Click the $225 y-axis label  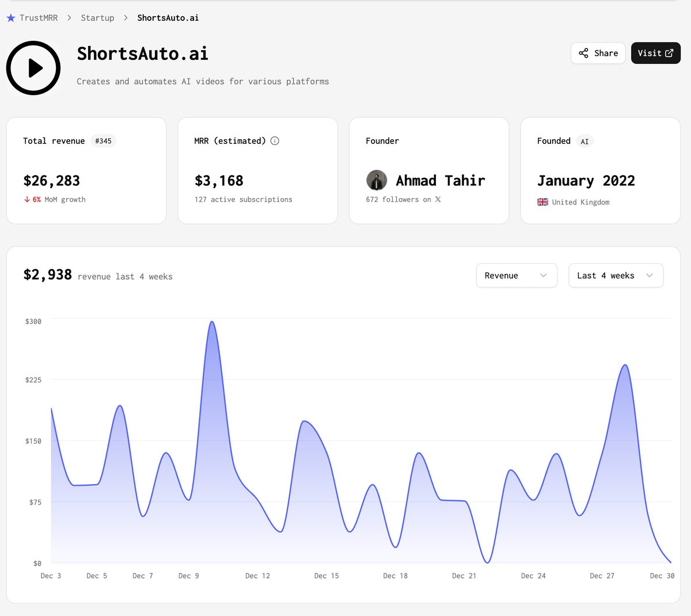click(33, 380)
